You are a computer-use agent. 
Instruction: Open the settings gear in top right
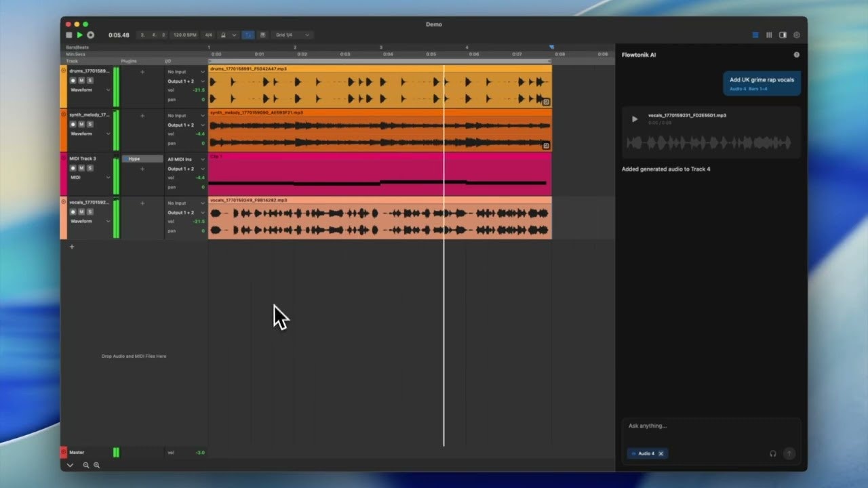point(796,35)
